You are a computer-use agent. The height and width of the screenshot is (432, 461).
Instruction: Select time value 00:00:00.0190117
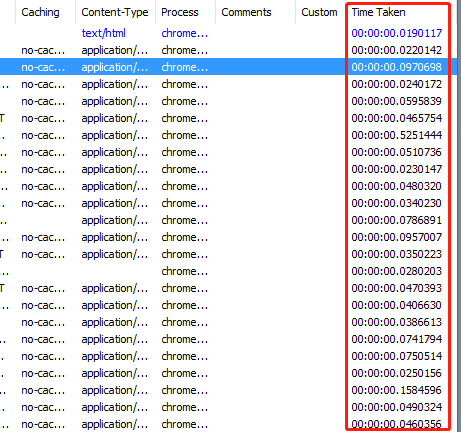tap(397, 33)
